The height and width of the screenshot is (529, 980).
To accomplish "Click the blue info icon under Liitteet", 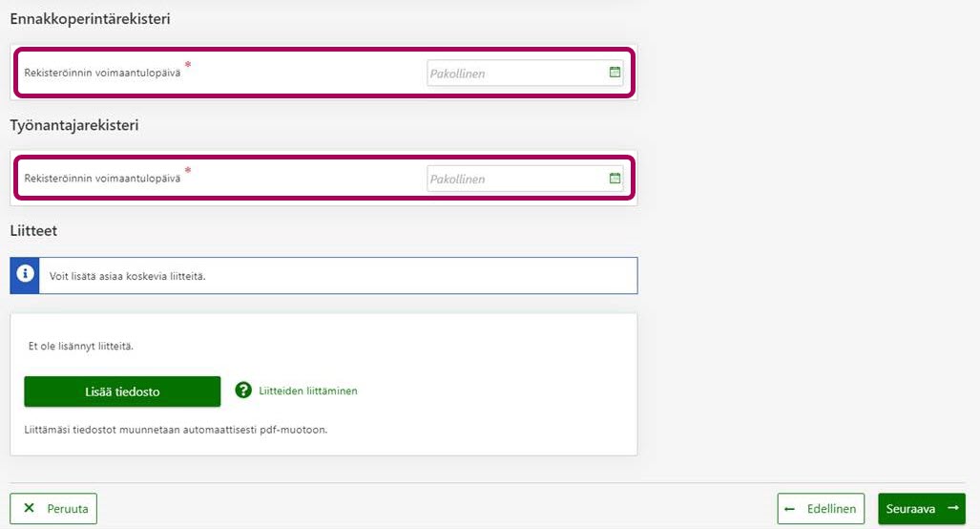I will coord(24,275).
